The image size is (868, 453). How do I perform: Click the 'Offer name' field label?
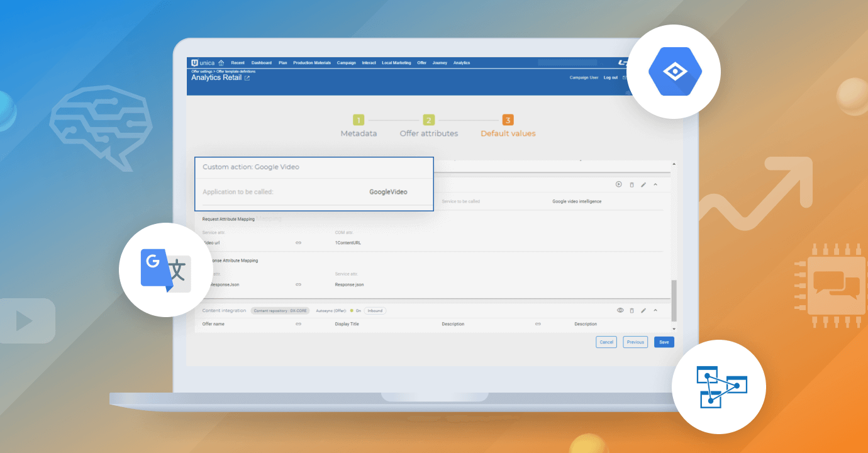click(213, 324)
